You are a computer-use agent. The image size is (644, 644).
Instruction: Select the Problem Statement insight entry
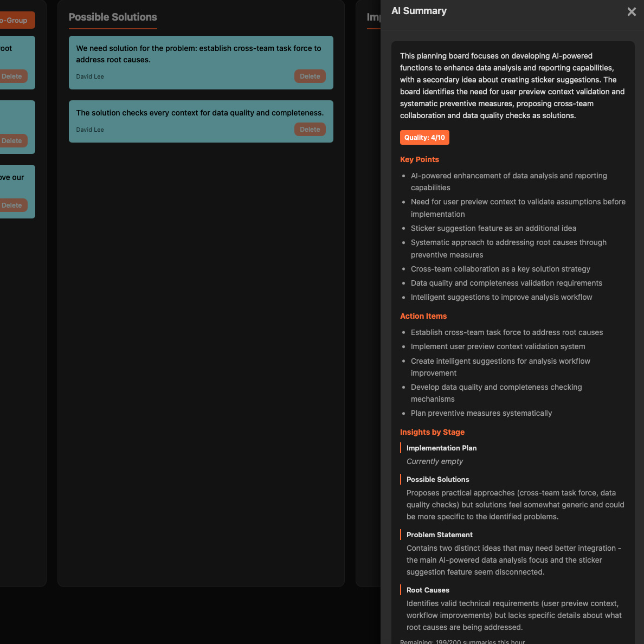tap(439, 534)
